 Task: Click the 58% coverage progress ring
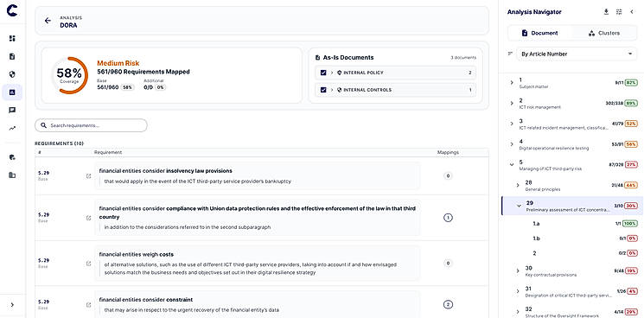pyautogui.click(x=69, y=75)
